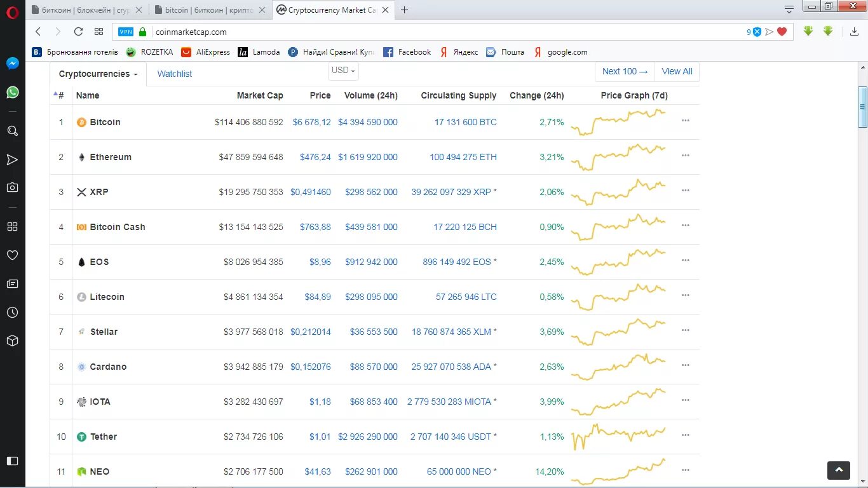Expand the Cryptocurrencies dropdown
Viewport: 868px width, 488px height.
click(98, 74)
